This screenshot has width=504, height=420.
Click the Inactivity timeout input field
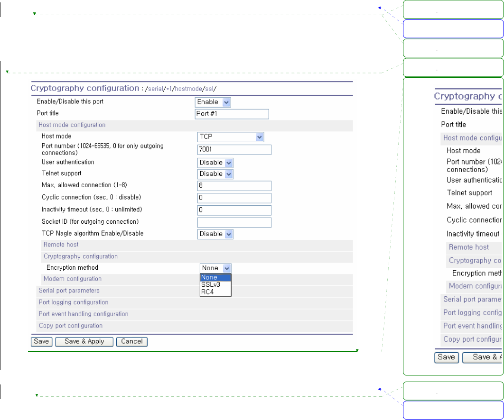coord(234,210)
